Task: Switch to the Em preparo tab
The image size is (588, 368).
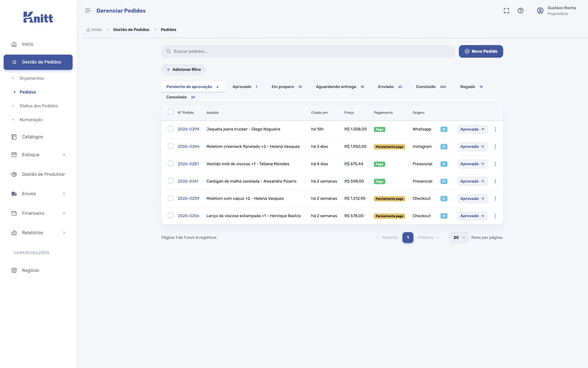Action: coord(287,87)
